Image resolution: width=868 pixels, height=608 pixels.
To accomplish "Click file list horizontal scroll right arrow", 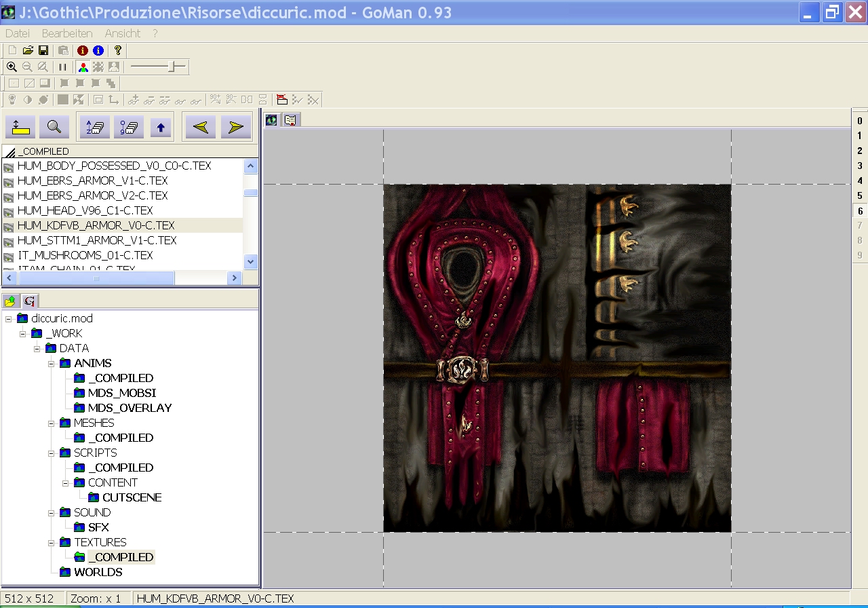I will click(x=235, y=278).
